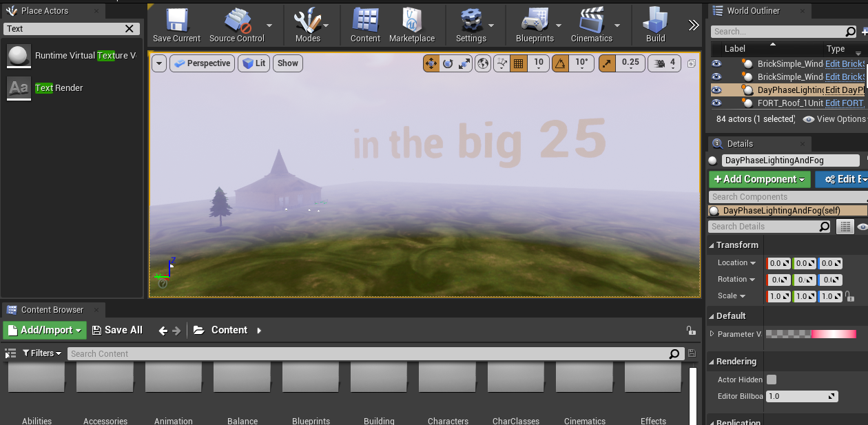
Task: Open View Options in World Outliner
Action: 834,119
